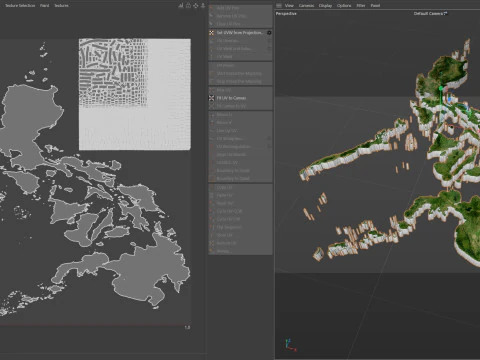Open Texture Selection menu in UV editor

(x=20, y=6)
